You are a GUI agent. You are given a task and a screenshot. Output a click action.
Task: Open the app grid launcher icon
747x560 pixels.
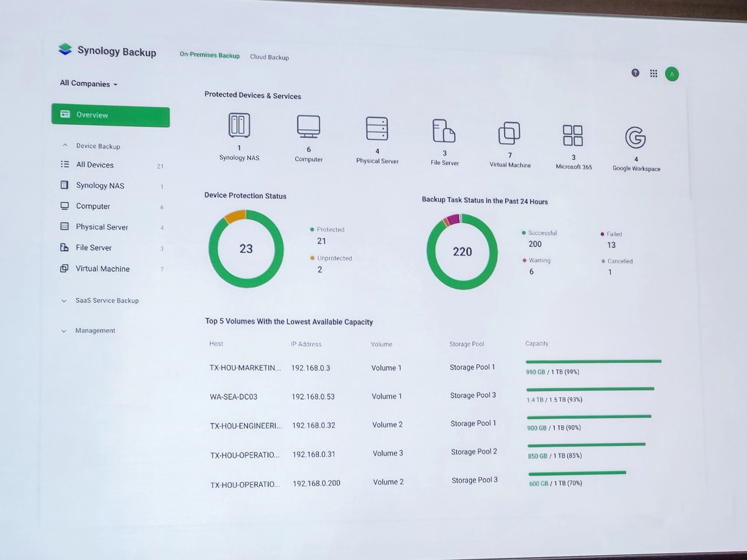[654, 74]
